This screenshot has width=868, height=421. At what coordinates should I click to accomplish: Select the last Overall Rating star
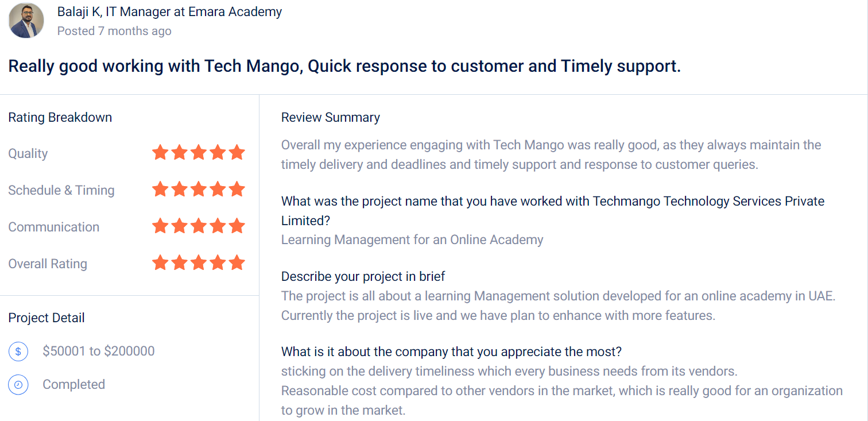pyautogui.click(x=236, y=262)
